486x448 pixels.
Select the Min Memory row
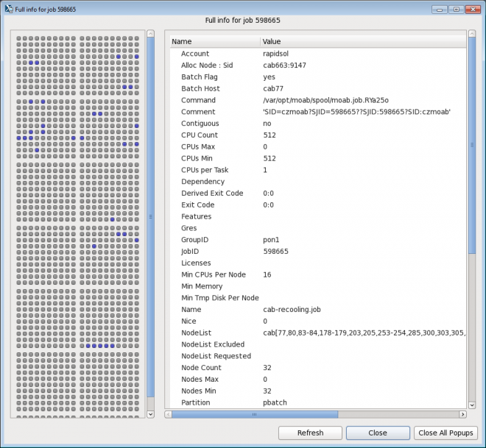(318, 286)
